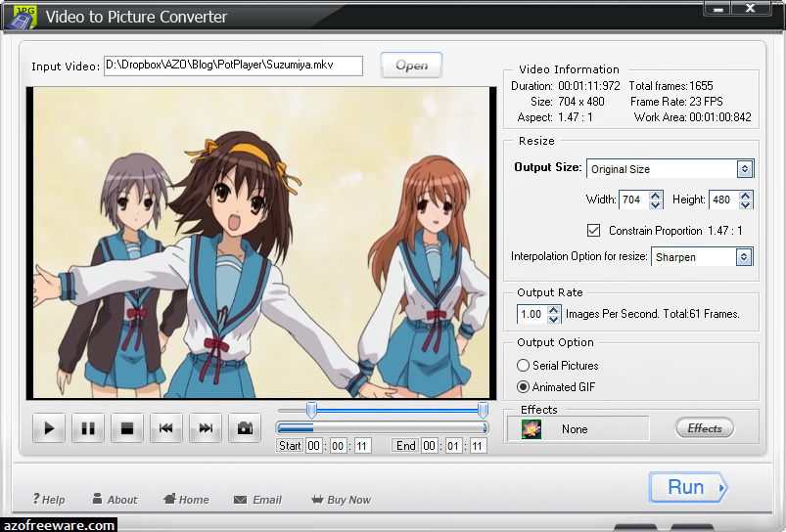Skip to the next frame
This screenshot has width=786, height=532.
pos(205,428)
